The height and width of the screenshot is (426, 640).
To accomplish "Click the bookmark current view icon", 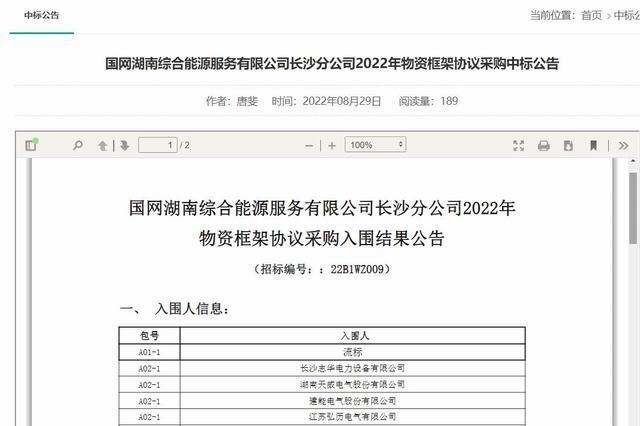I will (593, 145).
